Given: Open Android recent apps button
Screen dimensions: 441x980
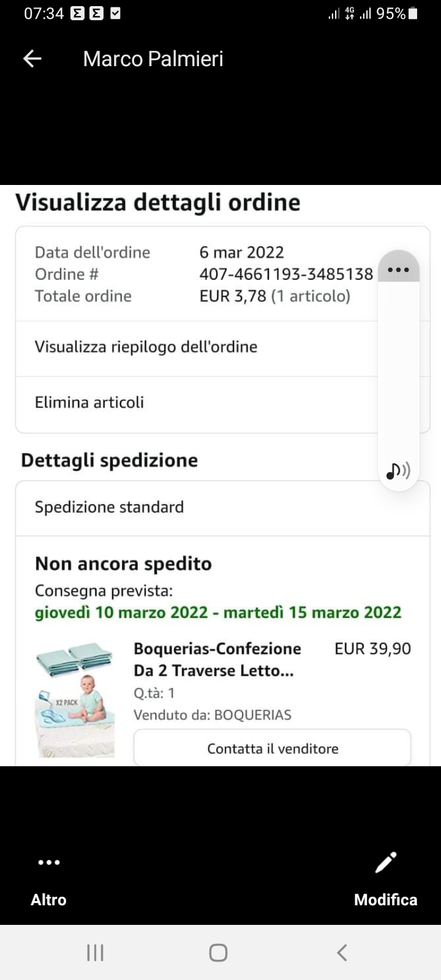Looking at the screenshot, I should coord(95,952).
